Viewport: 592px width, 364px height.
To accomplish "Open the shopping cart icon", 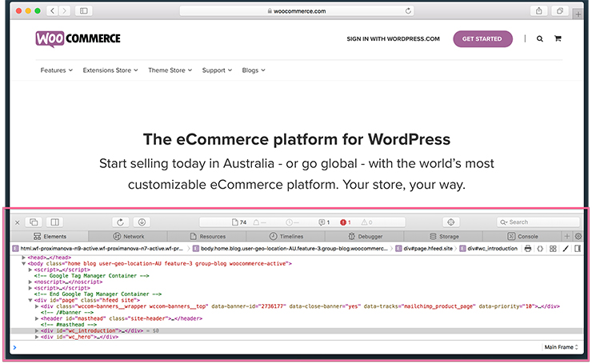I will click(x=558, y=38).
